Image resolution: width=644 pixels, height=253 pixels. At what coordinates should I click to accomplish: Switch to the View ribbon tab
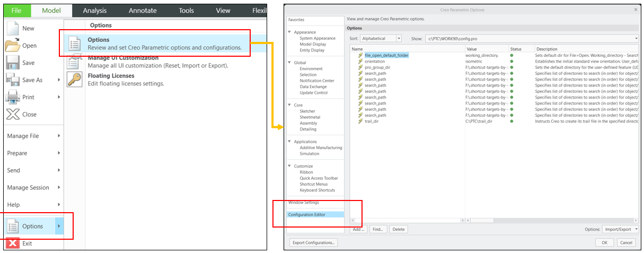click(223, 11)
